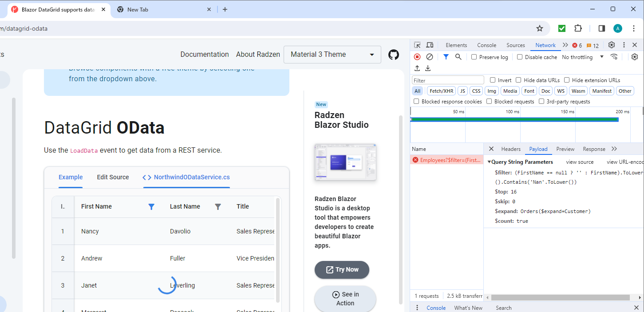Click the payload pane horizontal scrollbar
644x312 pixels.
click(560, 298)
